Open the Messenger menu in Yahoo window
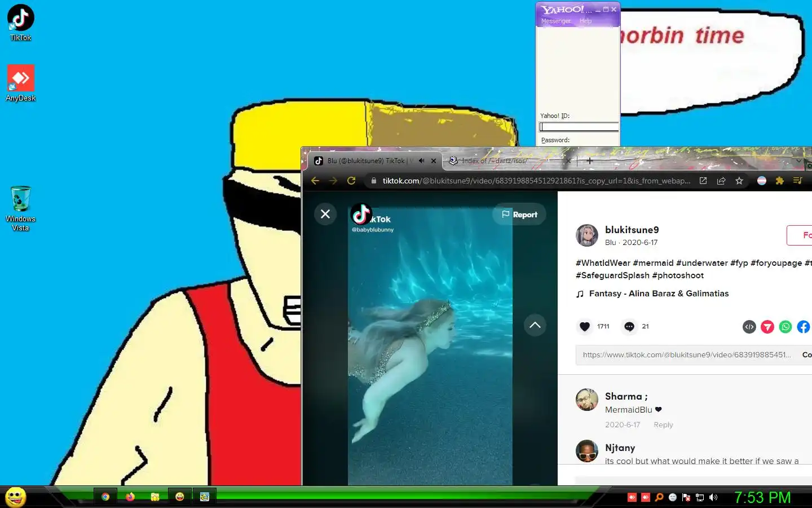This screenshot has width=812, height=508. (x=556, y=21)
